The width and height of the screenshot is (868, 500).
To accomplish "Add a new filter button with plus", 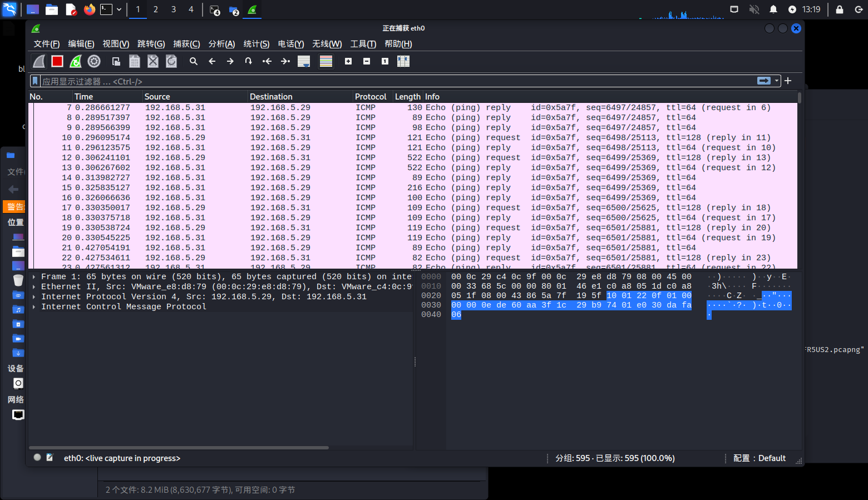I will point(788,81).
